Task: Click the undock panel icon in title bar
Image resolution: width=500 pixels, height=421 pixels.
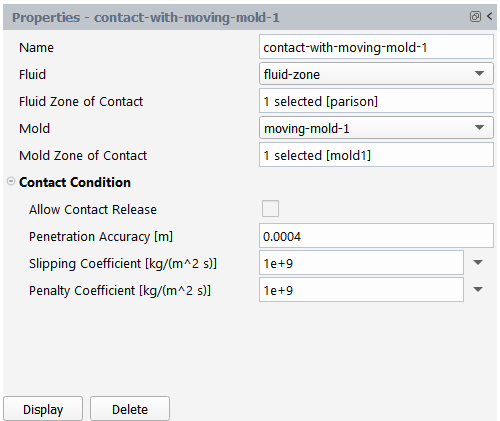Action: pos(475,16)
